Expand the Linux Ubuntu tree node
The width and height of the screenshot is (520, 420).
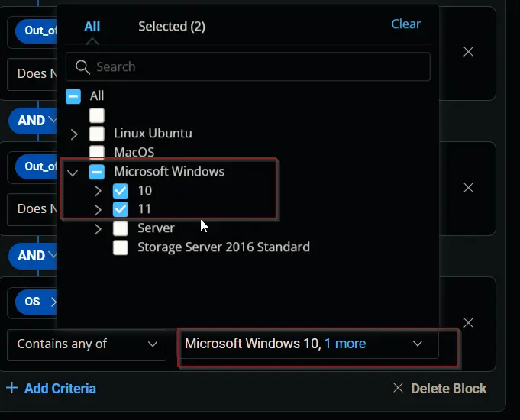(x=74, y=134)
